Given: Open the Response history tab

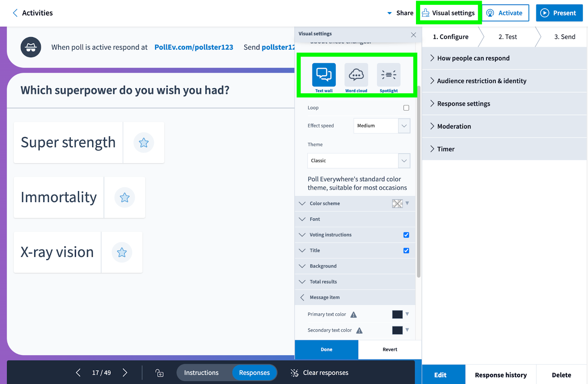Looking at the screenshot, I should (x=501, y=375).
